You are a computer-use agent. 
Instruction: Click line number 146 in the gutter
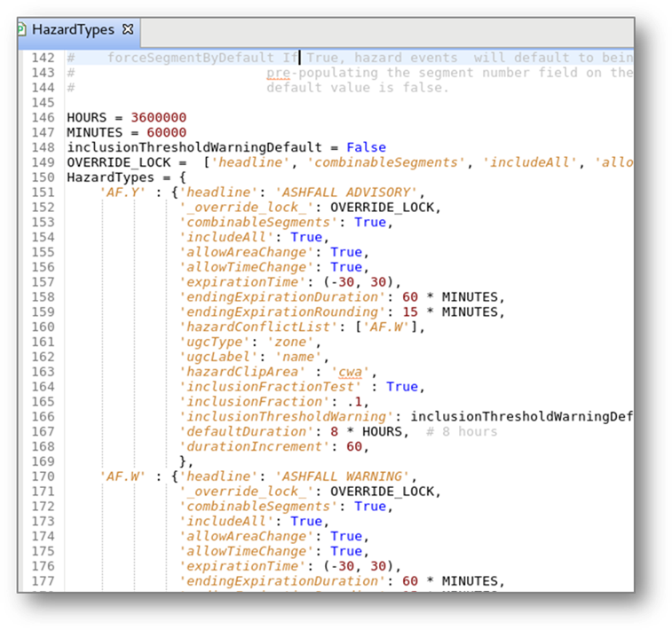click(43, 117)
